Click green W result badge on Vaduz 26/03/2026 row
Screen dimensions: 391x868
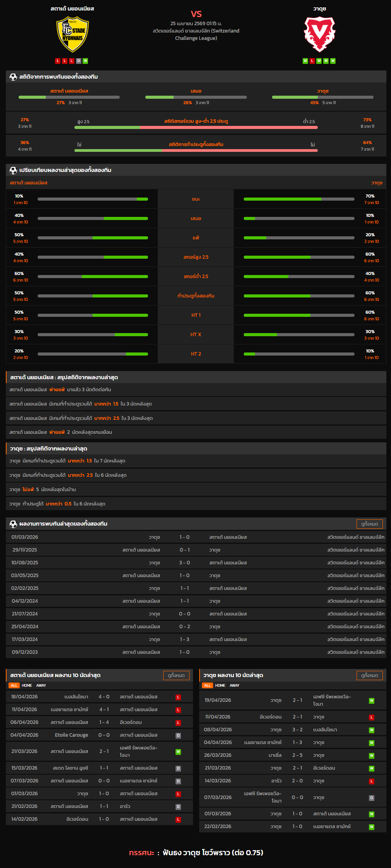pyautogui.click(x=372, y=756)
